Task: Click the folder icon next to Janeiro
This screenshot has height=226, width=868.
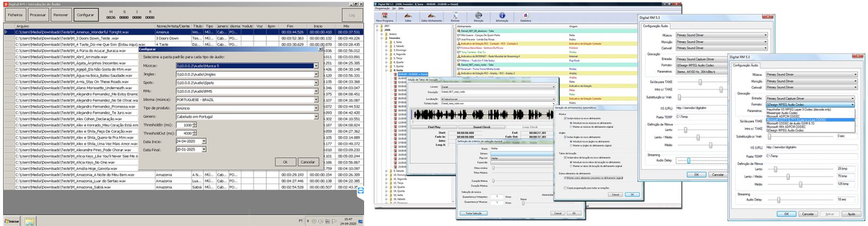Action: [387, 34]
